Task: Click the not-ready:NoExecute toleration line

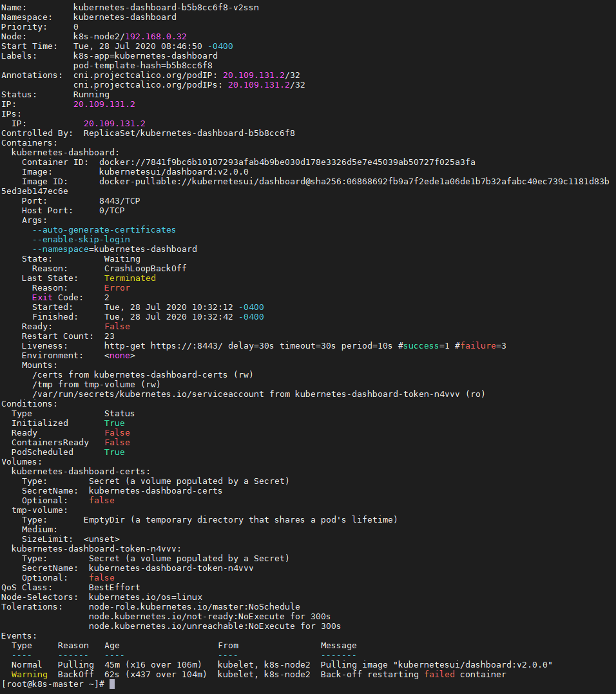Action: [x=209, y=617]
